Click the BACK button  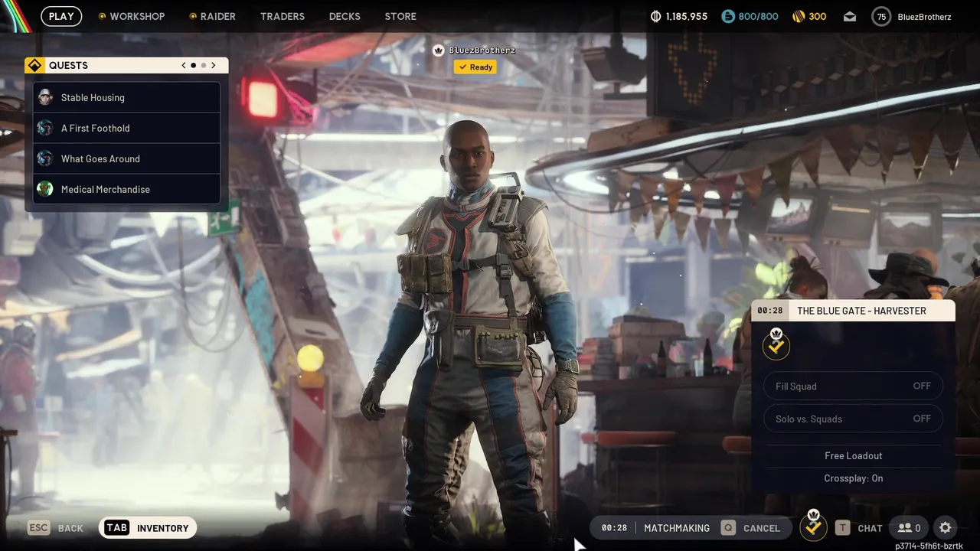[x=70, y=528]
